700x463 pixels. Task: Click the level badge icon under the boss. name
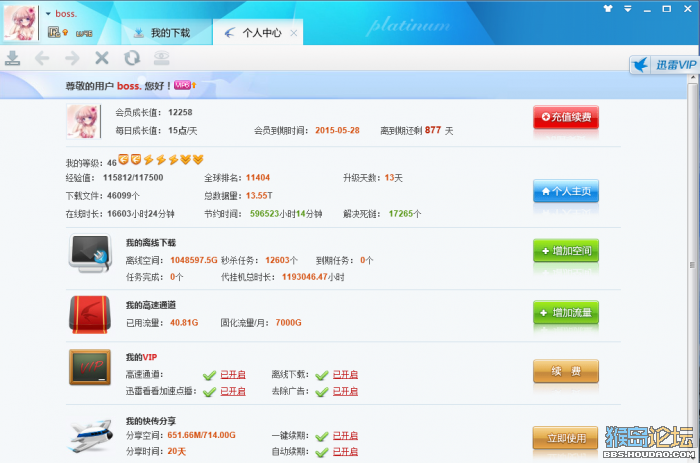coord(54,32)
